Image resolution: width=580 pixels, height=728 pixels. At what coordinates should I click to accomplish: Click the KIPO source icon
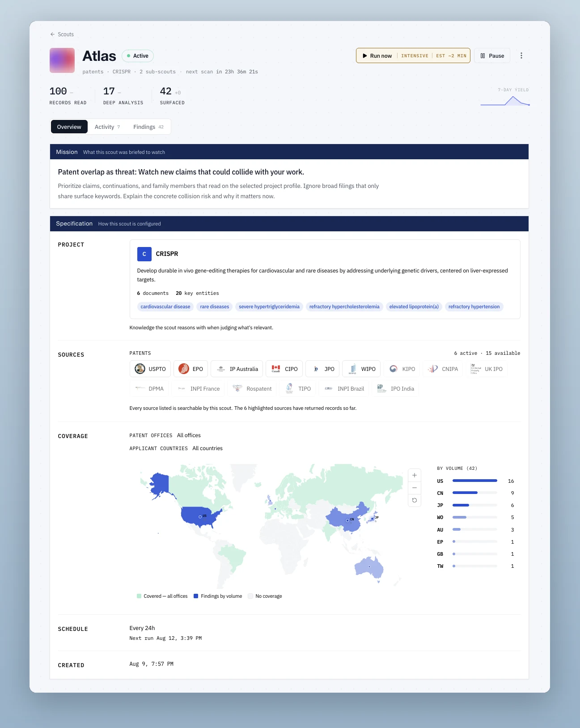click(x=394, y=369)
